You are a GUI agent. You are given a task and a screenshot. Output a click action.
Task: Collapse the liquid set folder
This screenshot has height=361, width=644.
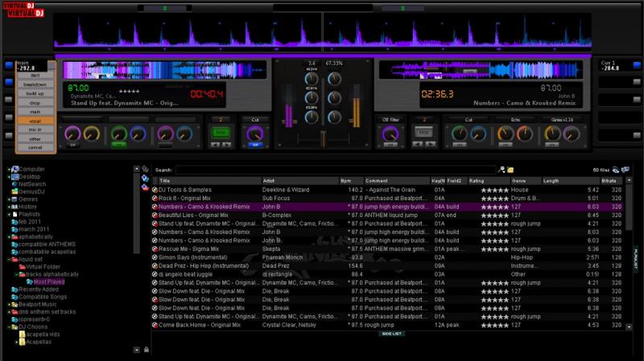coord(9,259)
